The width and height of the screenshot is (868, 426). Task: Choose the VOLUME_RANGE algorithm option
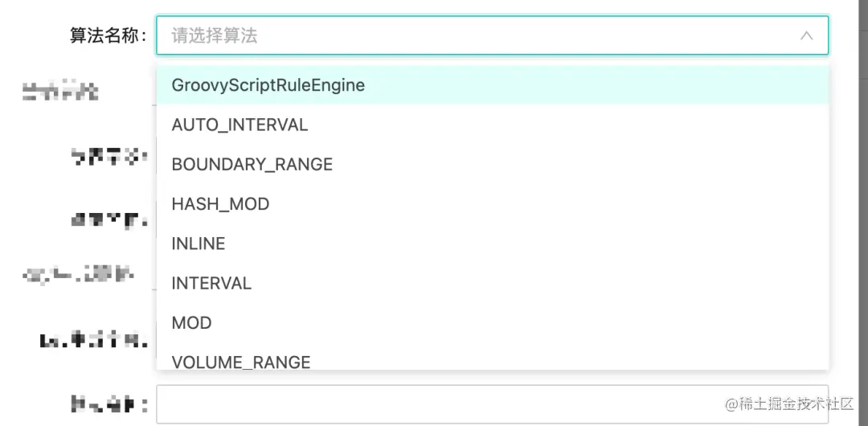pyautogui.click(x=241, y=362)
